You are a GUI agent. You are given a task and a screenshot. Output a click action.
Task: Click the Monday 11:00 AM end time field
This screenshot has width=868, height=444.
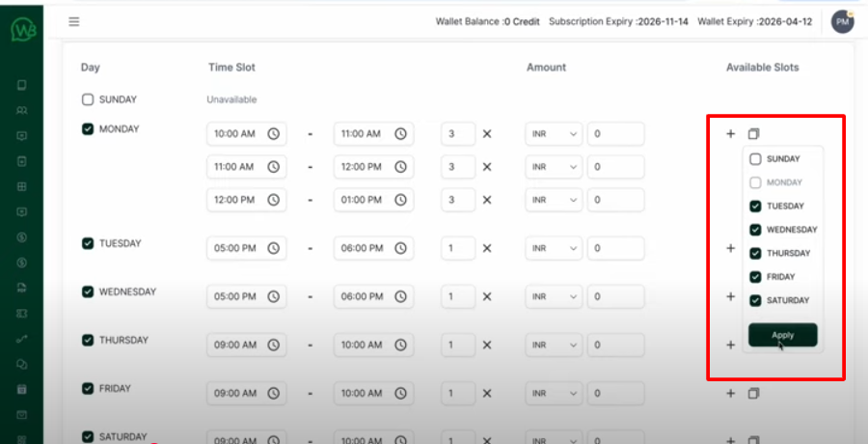[x=373, y=134]
